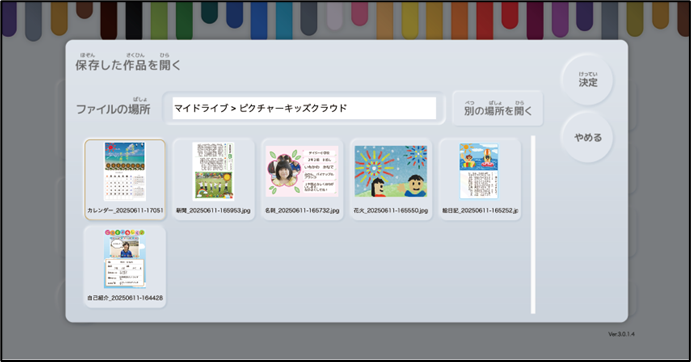This screenshot has height=362, width=691.
Task: Pick the cyan crayon at the top
Action: point(284,20)
